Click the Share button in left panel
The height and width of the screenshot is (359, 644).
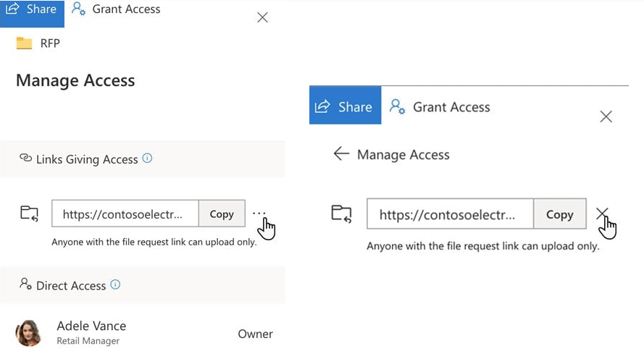32,9
